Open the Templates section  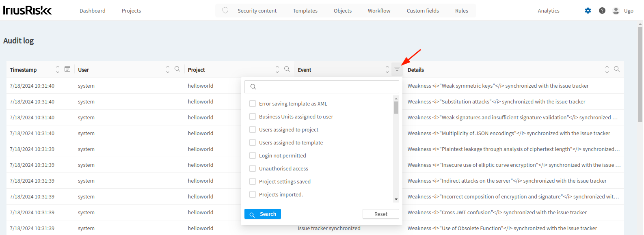(305, 11)
